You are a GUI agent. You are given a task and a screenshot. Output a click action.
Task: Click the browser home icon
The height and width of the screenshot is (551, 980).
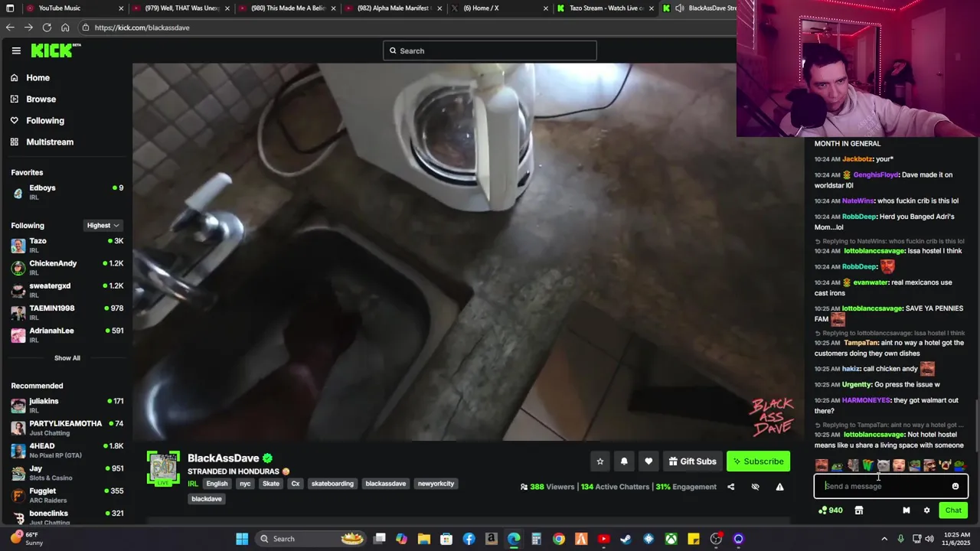65,28
